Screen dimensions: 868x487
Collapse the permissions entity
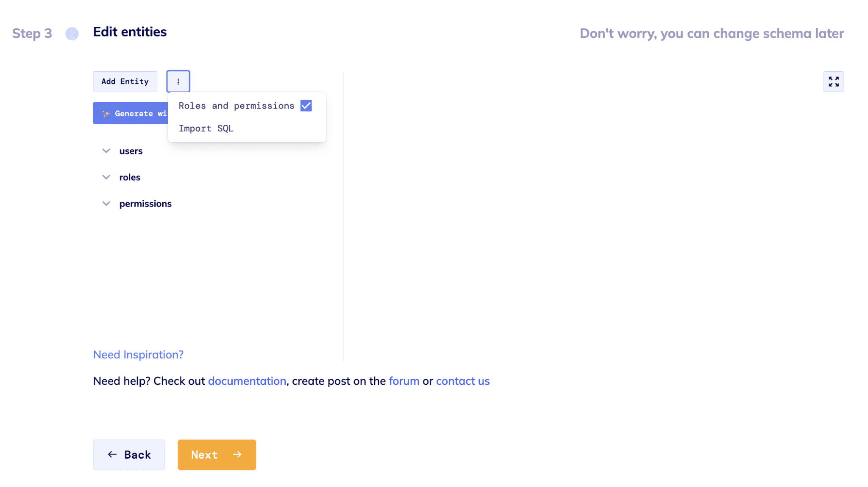[x=106, y=203]
